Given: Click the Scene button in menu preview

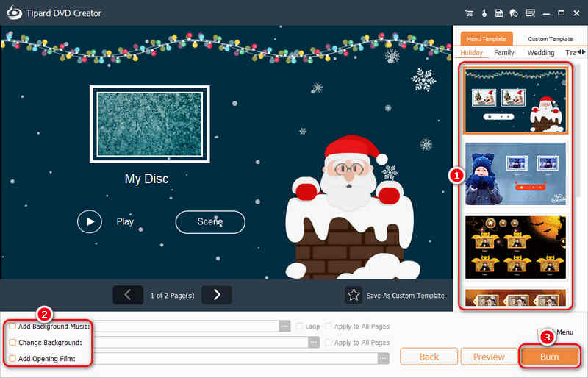Looking at the screenshot, I should pyautogui.click(x=210, y=222).
